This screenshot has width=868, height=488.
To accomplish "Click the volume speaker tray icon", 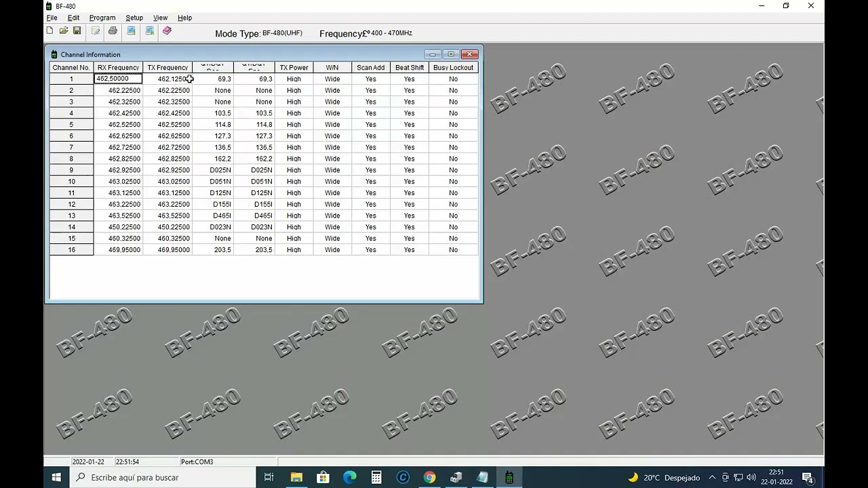I will tap(751, 477).
